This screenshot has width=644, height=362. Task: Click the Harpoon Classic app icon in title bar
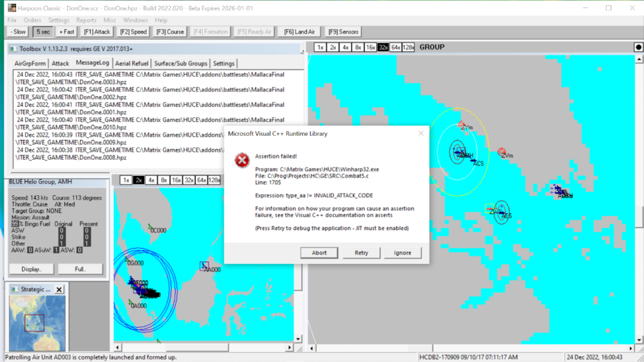[x=12, y=8]
